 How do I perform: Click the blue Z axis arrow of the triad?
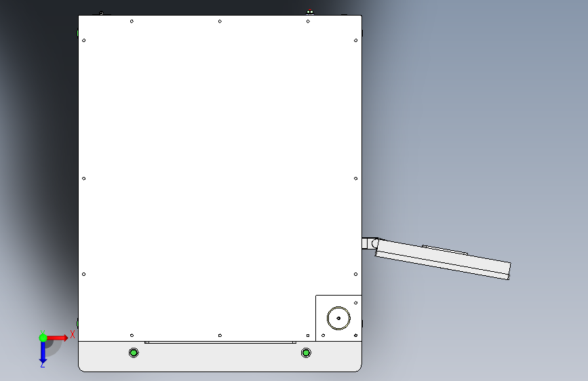43,353
